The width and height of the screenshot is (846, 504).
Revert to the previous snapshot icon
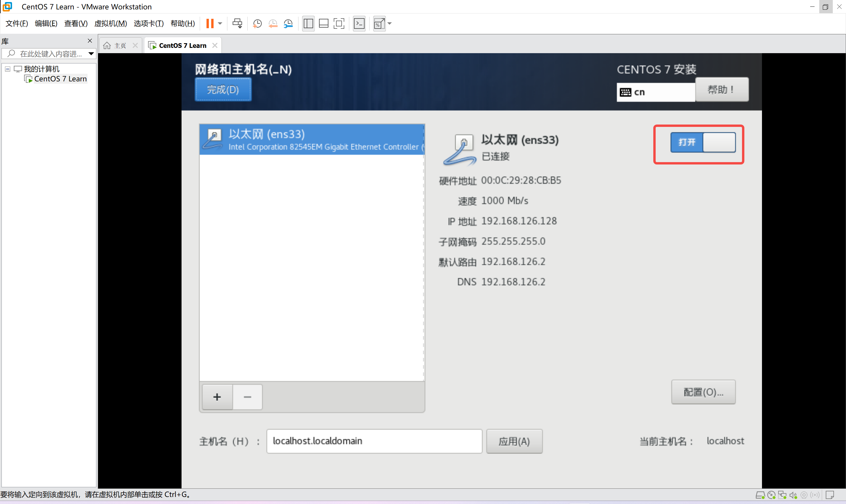(x=273, y=23)
